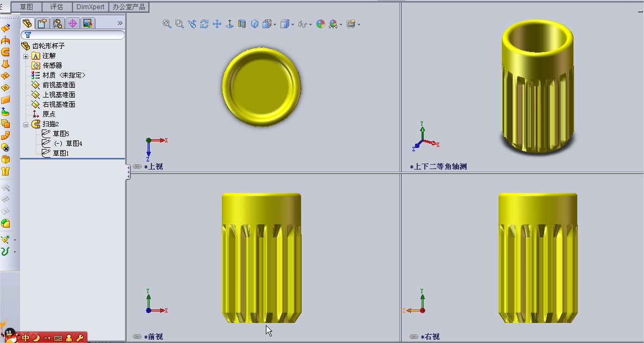This screenshot has height=343, width=644.
Task: Open the Hide/Show Items dropdown
Action: 311,24
